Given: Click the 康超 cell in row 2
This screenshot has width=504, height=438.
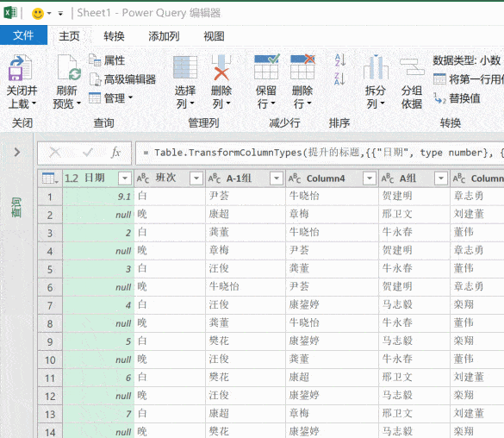Looking at the screenshot, I should click(246, 215).
